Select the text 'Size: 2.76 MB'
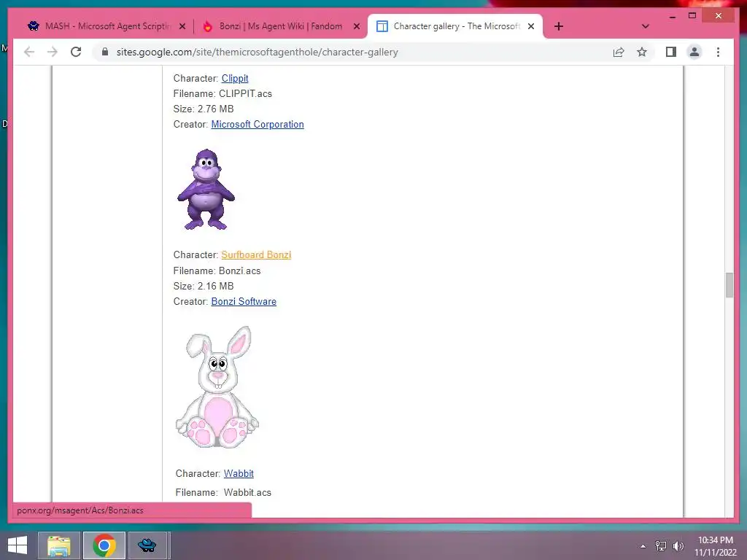Viewport: 747px width, 560px height. 204,109
